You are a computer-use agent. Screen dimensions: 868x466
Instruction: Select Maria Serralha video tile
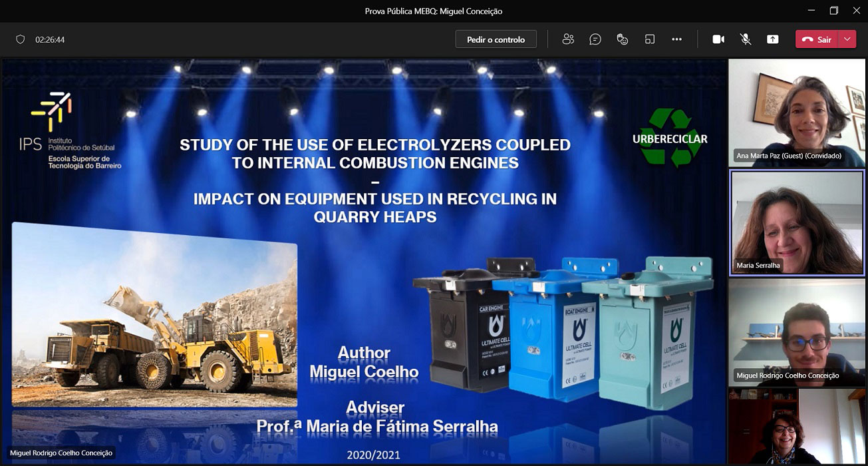click(x=797, y=221)
